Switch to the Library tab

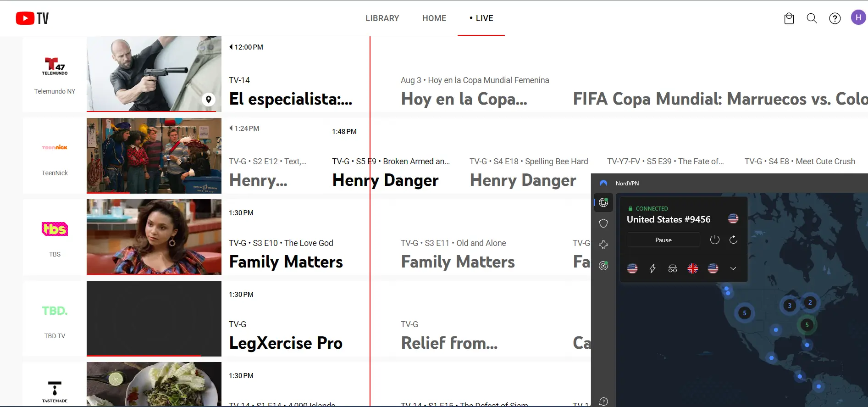(382, 18)
